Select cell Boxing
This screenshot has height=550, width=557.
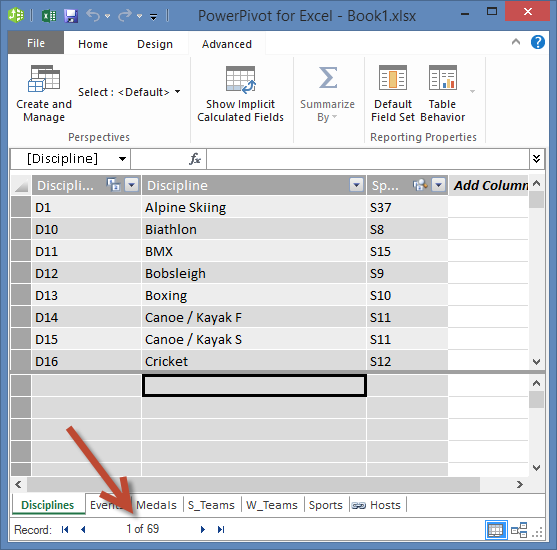254,295
